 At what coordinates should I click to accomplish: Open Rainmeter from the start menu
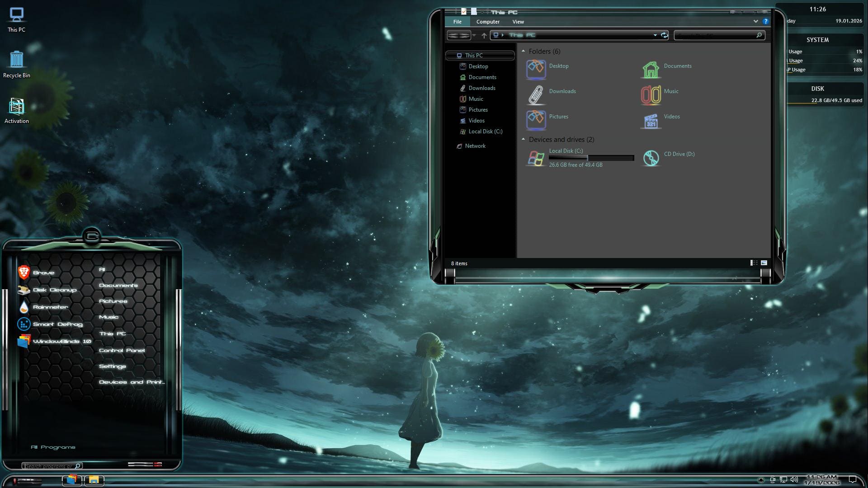[43, 307]
